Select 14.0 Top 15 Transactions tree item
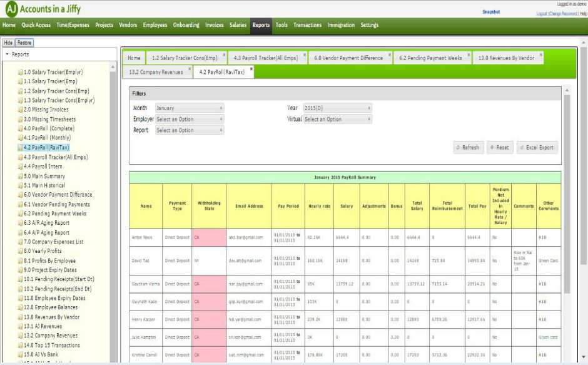 pyautogui.click(x=52, y=345)
